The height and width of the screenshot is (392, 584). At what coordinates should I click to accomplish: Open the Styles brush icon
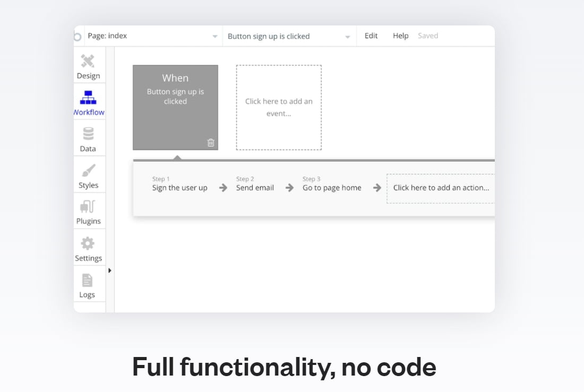(88, 170)
